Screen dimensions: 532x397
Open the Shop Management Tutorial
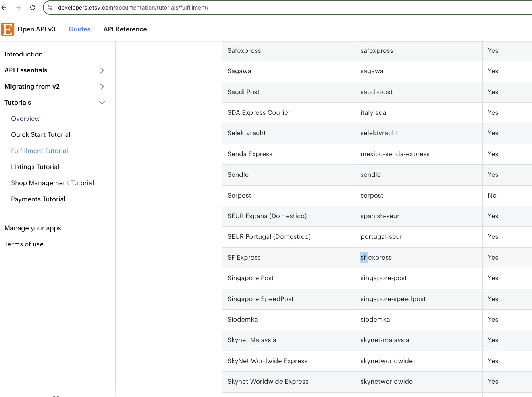[52, 183]
